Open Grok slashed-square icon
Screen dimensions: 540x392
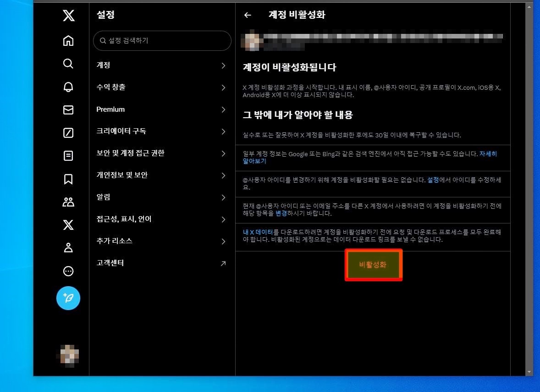[68, 133]
